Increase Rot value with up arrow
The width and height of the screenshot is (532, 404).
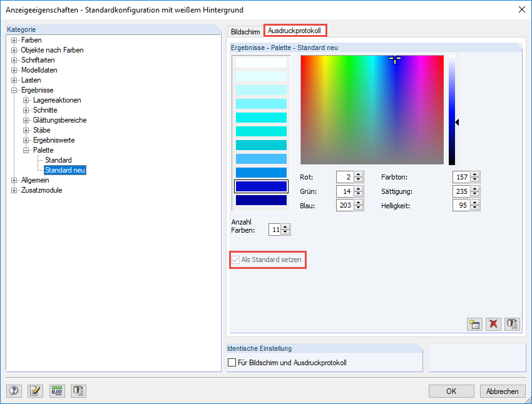click(x=359, y=174)
